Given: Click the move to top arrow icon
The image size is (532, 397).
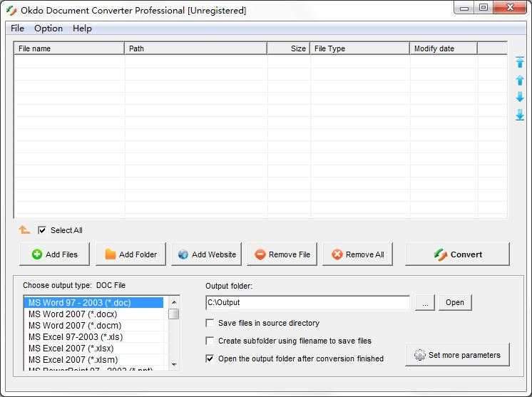Looking at the screenshot, I should coord(520,63).
